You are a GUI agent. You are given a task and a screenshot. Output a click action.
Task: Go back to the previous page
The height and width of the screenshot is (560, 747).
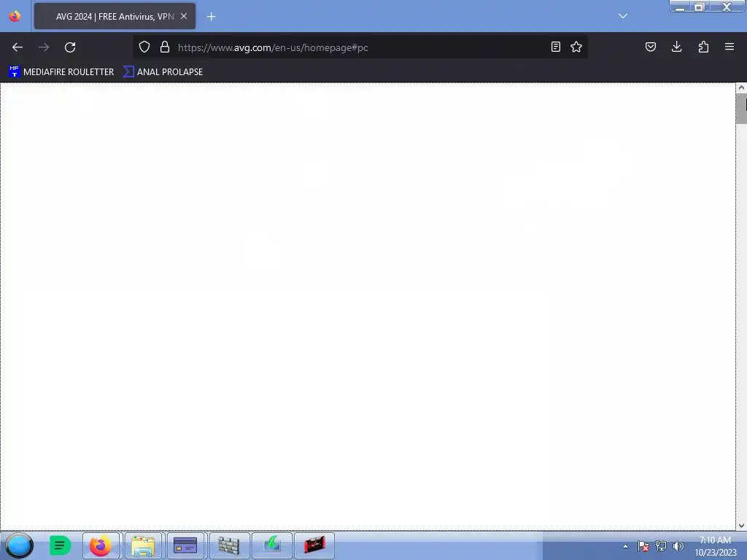coord(18,47)
